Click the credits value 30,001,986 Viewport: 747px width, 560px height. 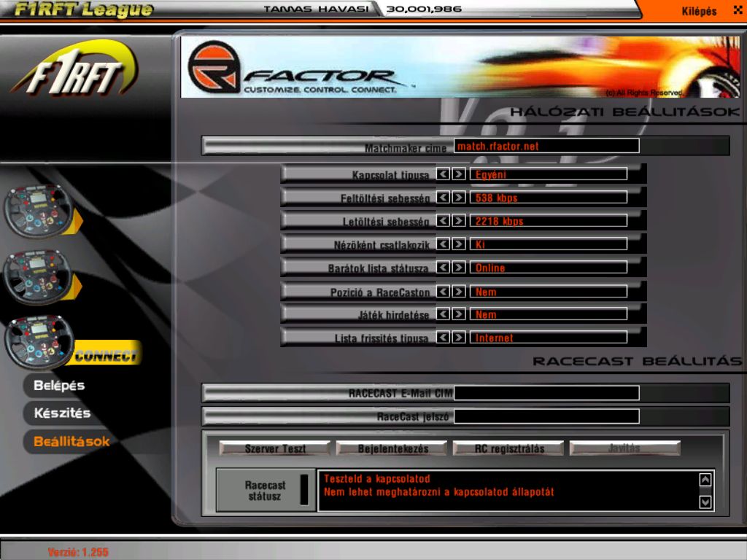[424, 9]
